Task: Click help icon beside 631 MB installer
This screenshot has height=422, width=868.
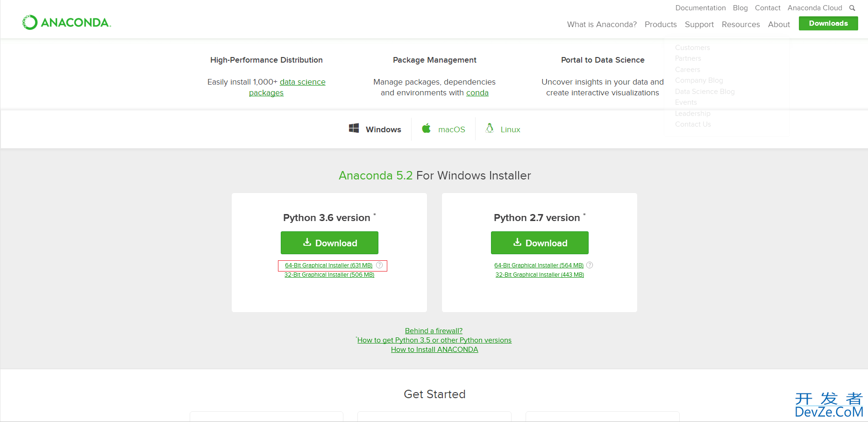Action: 379,265
